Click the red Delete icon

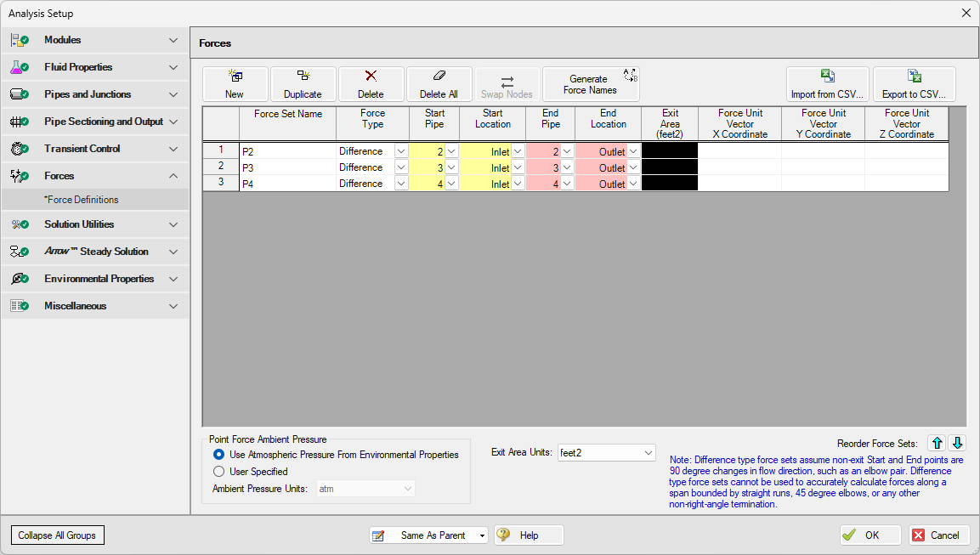coord(371,76)
